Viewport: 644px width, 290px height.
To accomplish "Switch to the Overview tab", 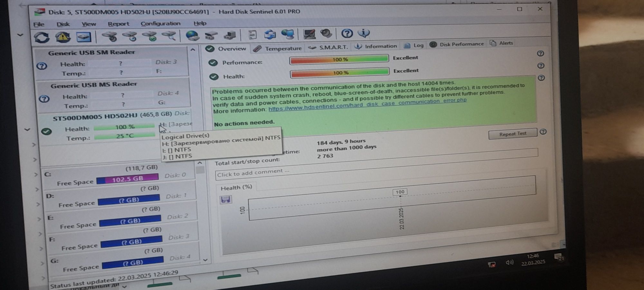I will [x=227, y=49].
